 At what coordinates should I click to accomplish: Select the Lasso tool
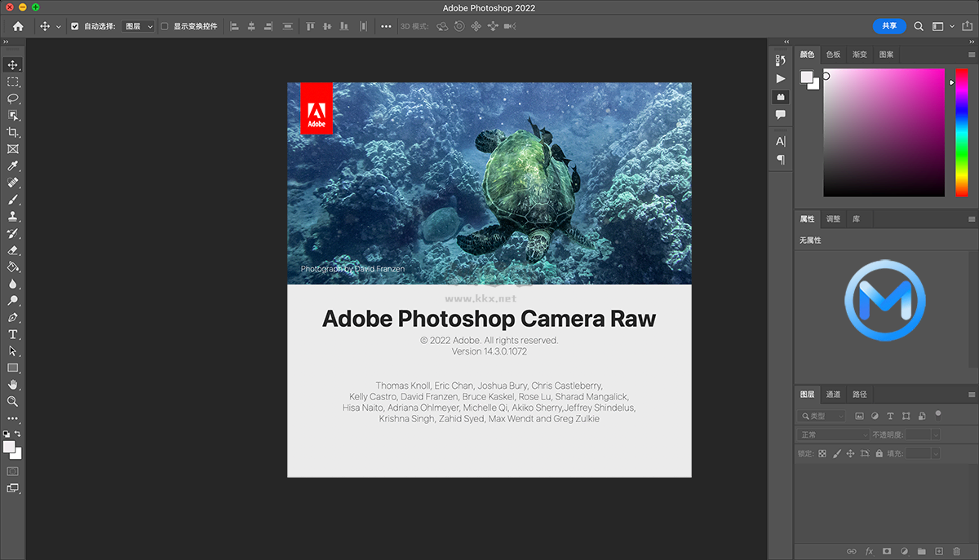coord(12,99)
